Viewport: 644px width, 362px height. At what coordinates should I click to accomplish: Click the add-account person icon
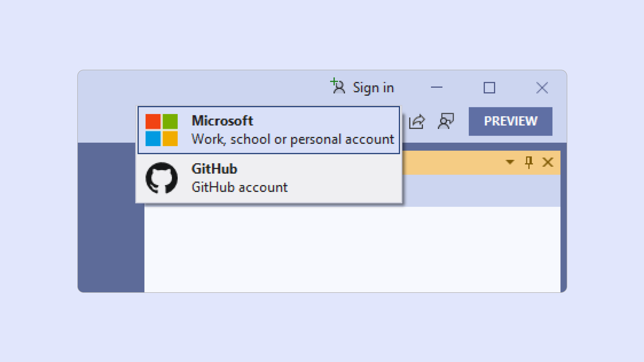tap(338, 86)
